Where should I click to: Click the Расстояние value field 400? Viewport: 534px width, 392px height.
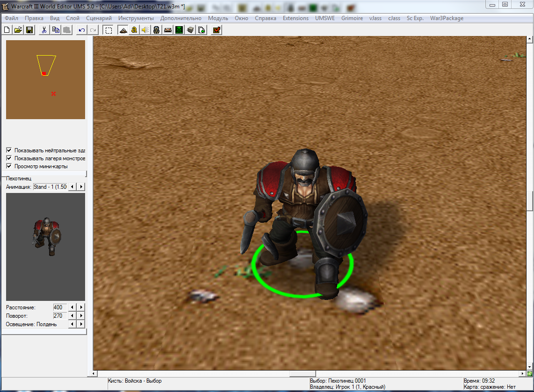59,307
